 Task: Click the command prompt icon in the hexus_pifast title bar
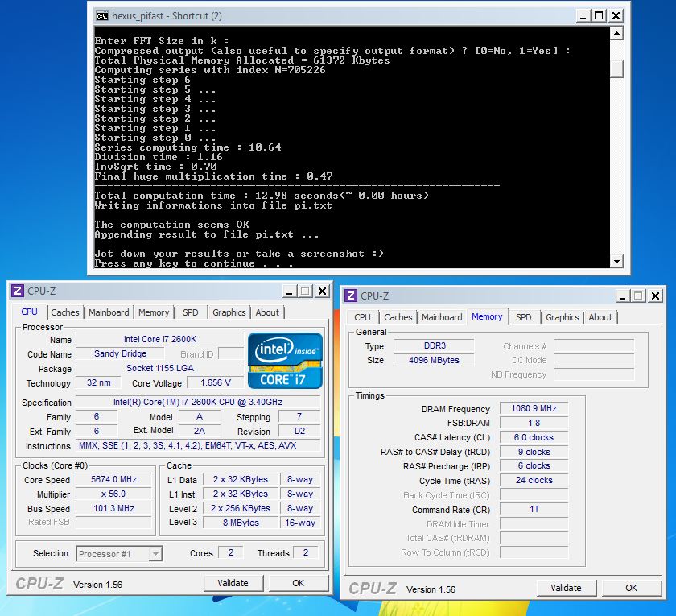(101, 15)
